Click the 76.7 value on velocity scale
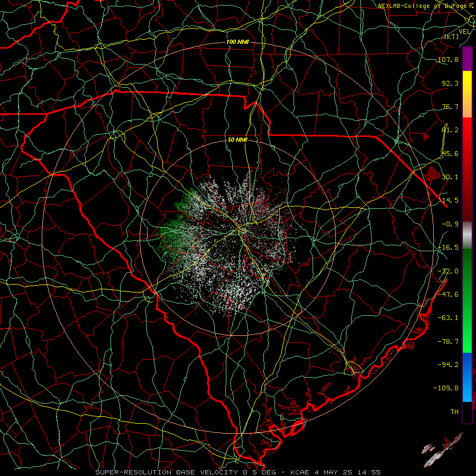 coord(450,106)
